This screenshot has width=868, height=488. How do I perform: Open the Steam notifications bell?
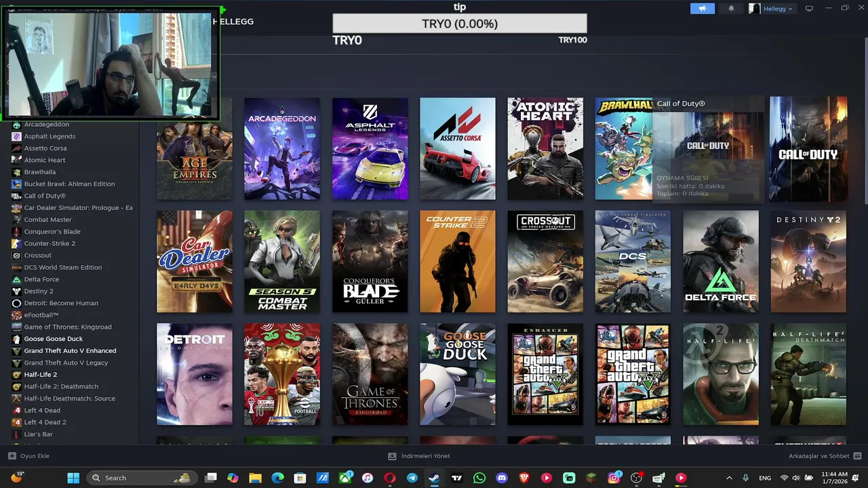click(x=731, y=8)
